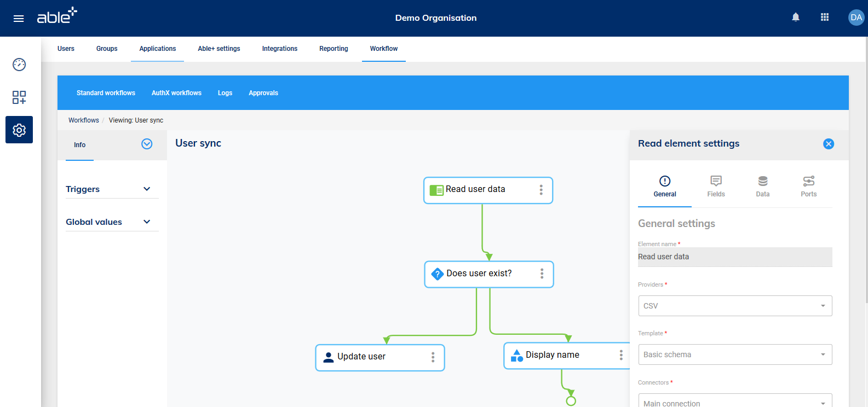
Task: Open the Providers CSV dropdown
Action: point(735,306)
